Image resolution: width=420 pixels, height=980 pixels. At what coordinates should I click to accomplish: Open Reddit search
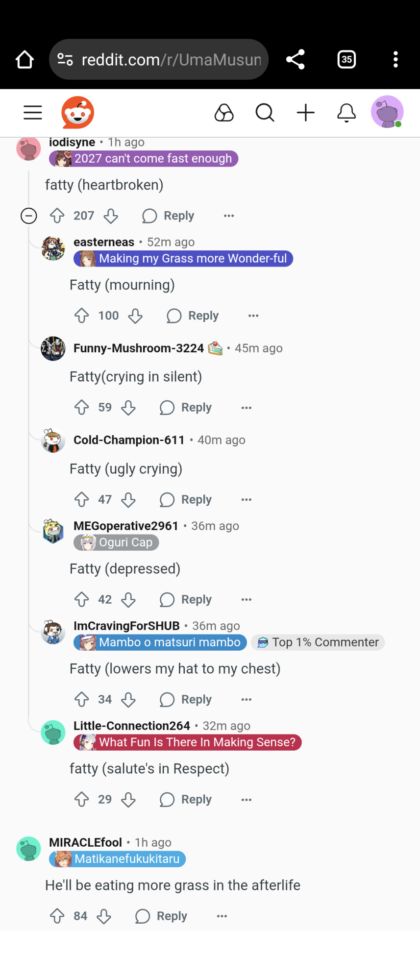[265, 113]
